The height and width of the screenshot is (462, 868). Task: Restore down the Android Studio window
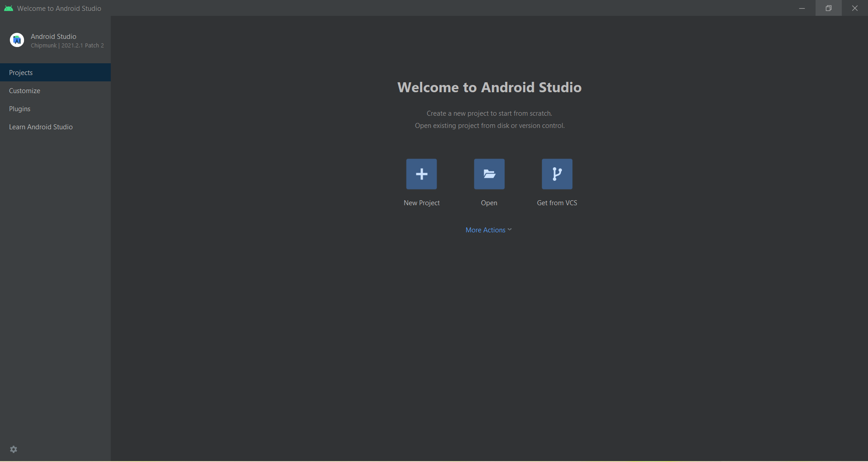coord(828,8)
